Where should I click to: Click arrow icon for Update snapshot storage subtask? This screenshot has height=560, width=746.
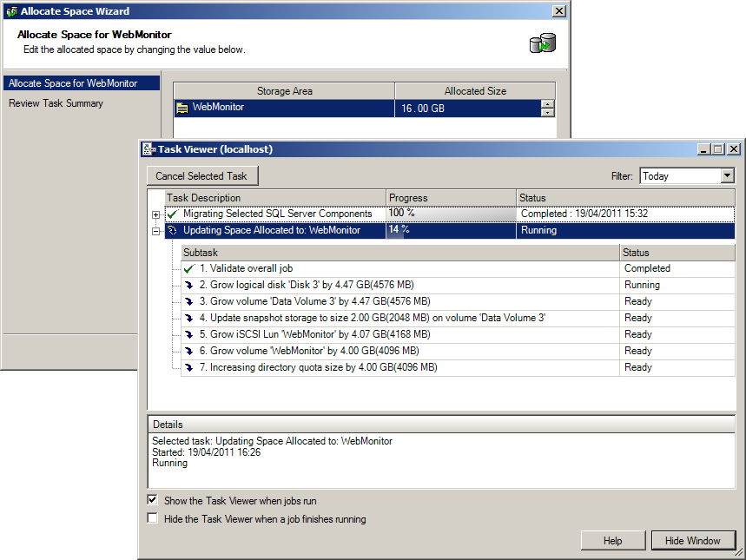click(x=189, y=318)
